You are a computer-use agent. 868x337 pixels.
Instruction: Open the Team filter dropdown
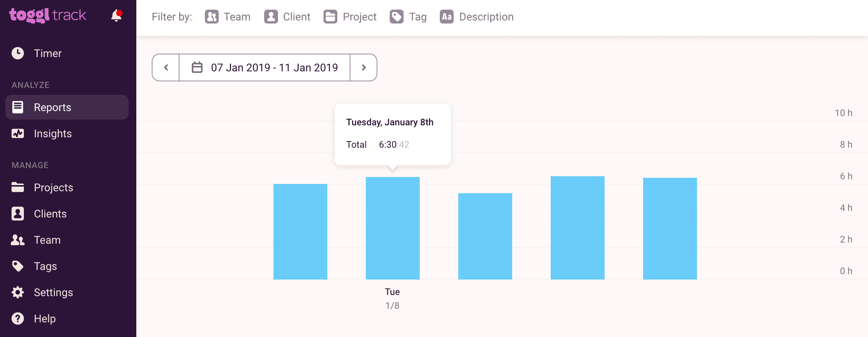click(x=228, y=17)
